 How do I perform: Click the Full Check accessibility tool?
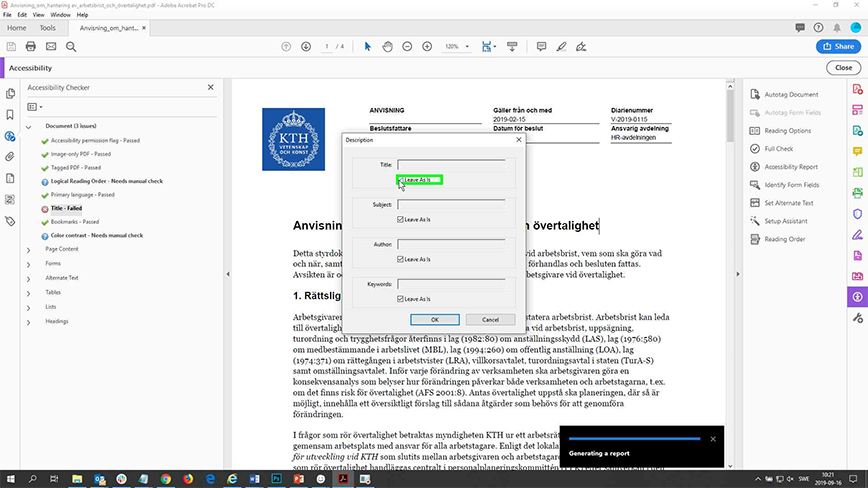(x=779, y=149)
